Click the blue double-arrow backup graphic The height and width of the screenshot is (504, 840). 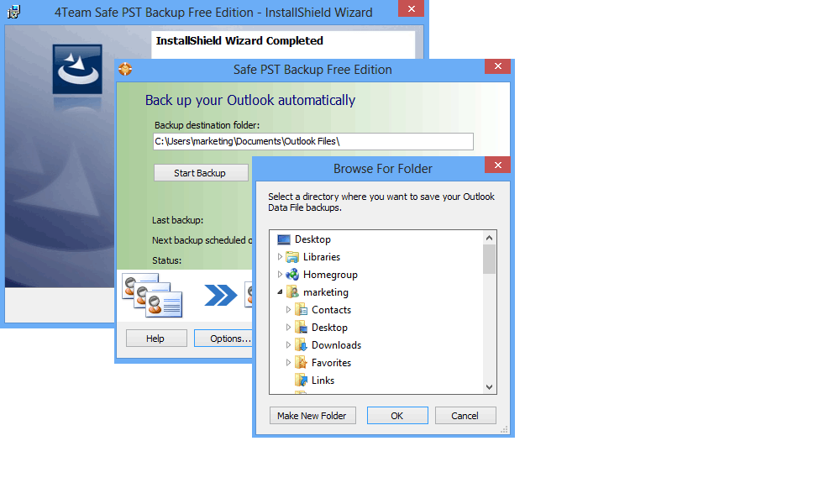coord(220,295)
